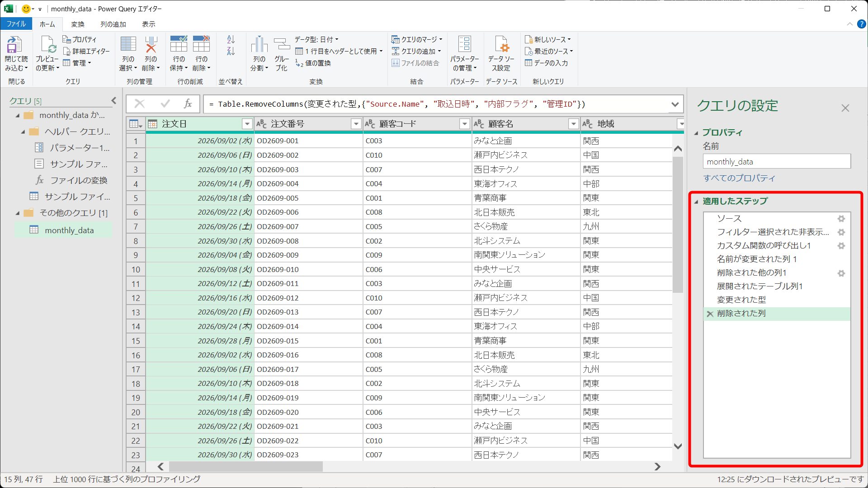Viewport: 868px width, 488px height.
Task: Open データ型: 日付 dropdown
Action: [x=316, y=39]
